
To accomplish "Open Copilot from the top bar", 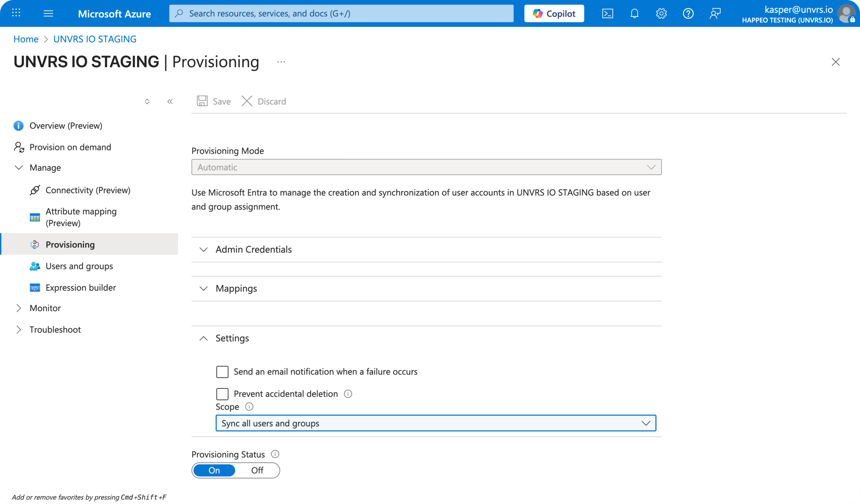I will (554, 13).
